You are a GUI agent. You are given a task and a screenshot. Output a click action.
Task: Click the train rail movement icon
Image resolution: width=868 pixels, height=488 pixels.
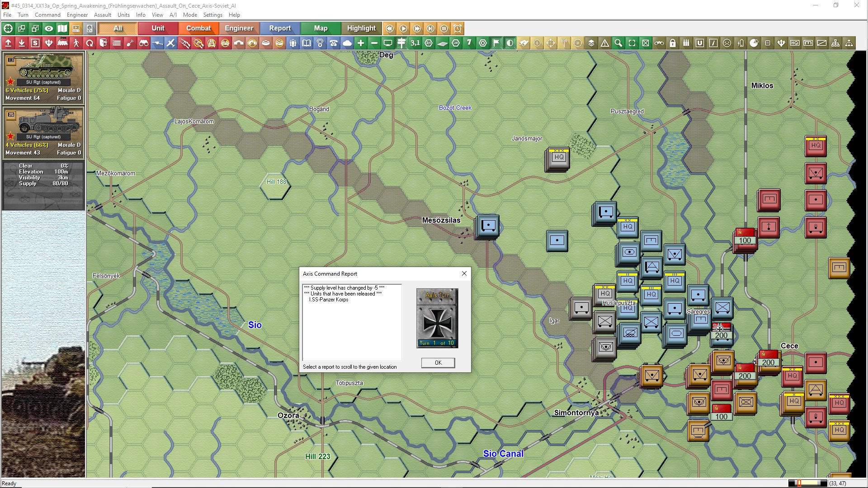pos(63,43)
